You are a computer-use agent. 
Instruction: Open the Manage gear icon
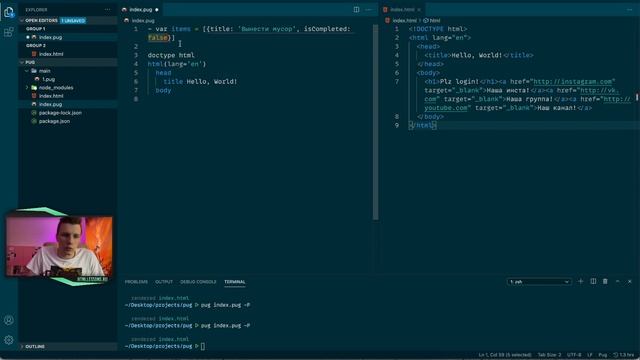point(9,340)
